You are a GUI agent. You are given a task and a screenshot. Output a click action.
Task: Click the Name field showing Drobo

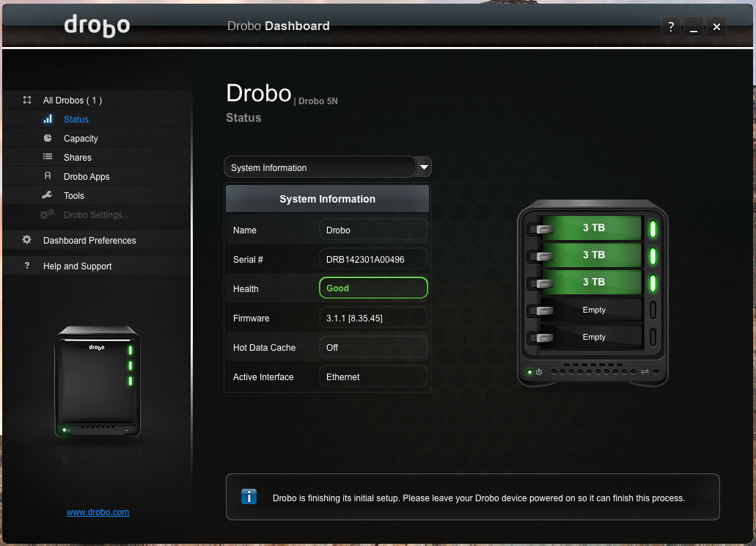373,230
